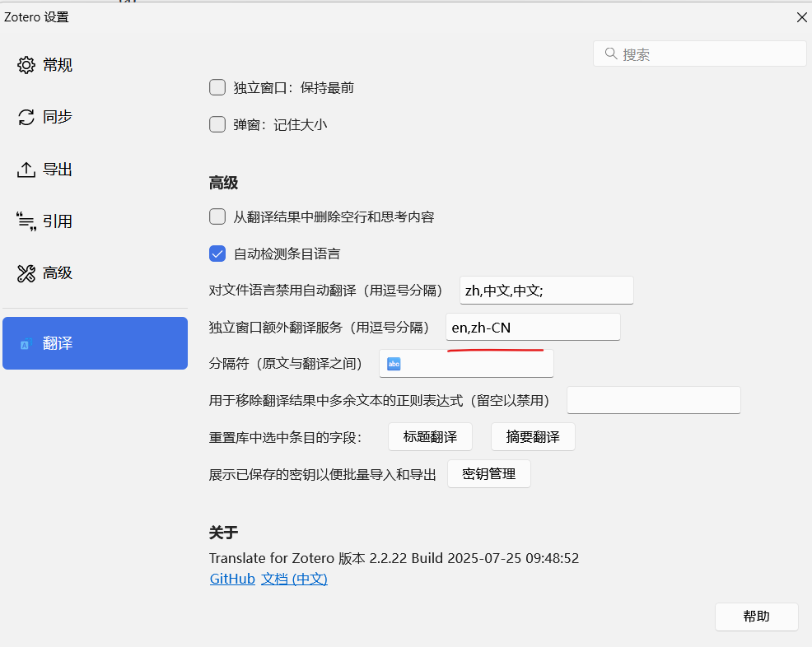The width and height of the screenshot is (812, 647).
Task: Open the 文档（中文） documentation link
Action: (293, 579)
